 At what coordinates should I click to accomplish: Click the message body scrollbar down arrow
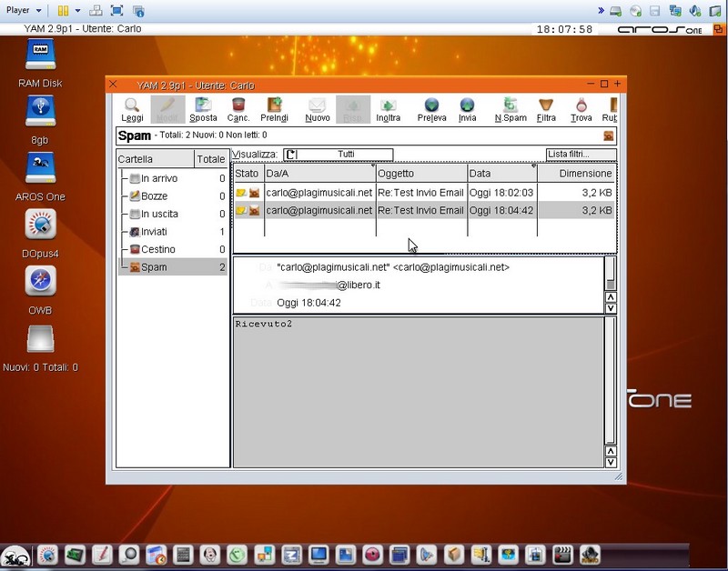(x=611, y=461)
